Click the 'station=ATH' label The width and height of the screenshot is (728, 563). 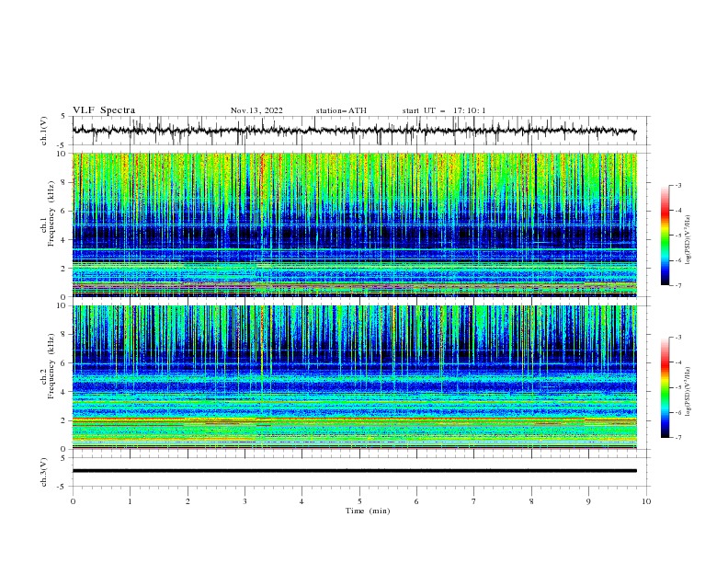tap(341, 110)
